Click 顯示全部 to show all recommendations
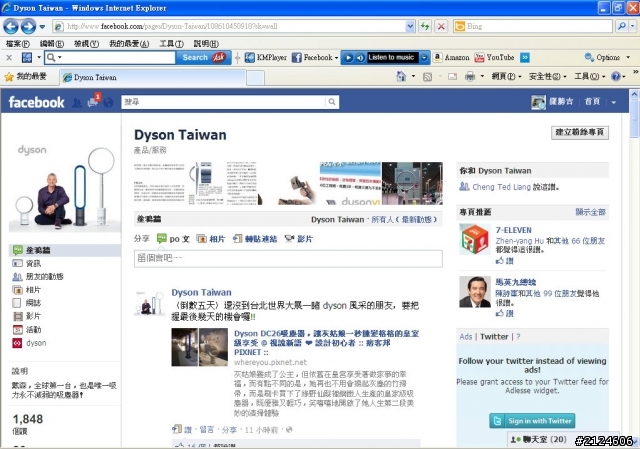 point(590,212)
